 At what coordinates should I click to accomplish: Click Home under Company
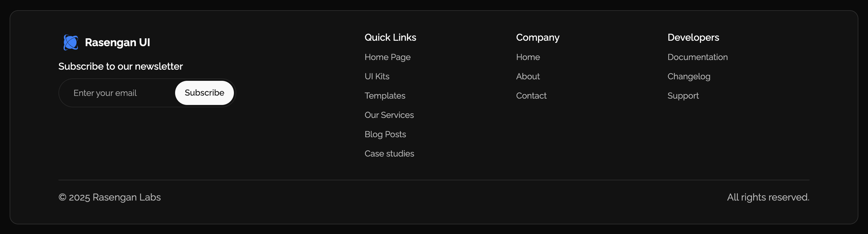click(528, 57)
